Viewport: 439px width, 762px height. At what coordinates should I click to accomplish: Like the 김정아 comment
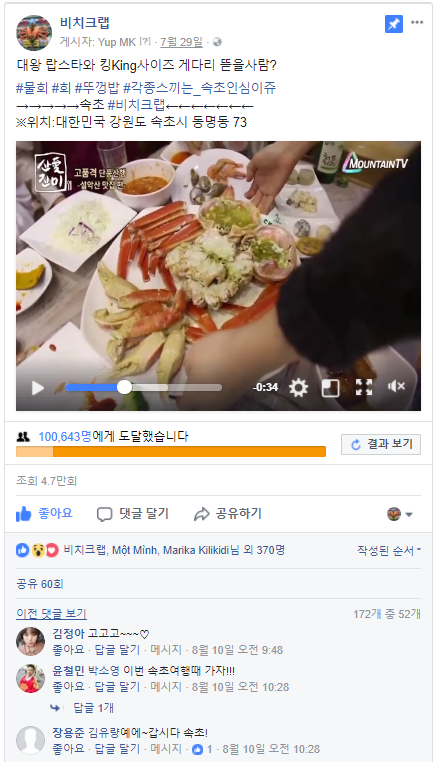pyautogui.click(x=68, y=650)
